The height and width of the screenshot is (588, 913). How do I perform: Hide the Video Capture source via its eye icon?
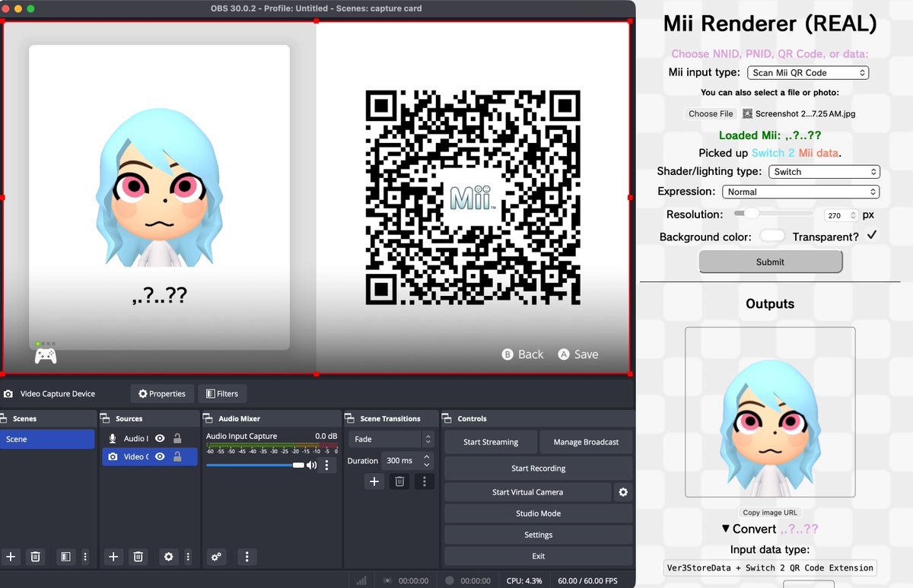pyautogui.click(x=160, y=456)
